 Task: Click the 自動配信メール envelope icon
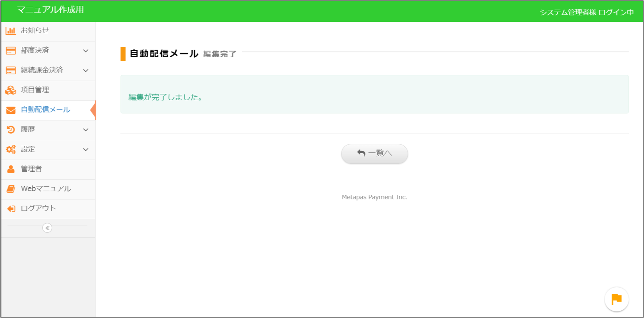point(11,110)
